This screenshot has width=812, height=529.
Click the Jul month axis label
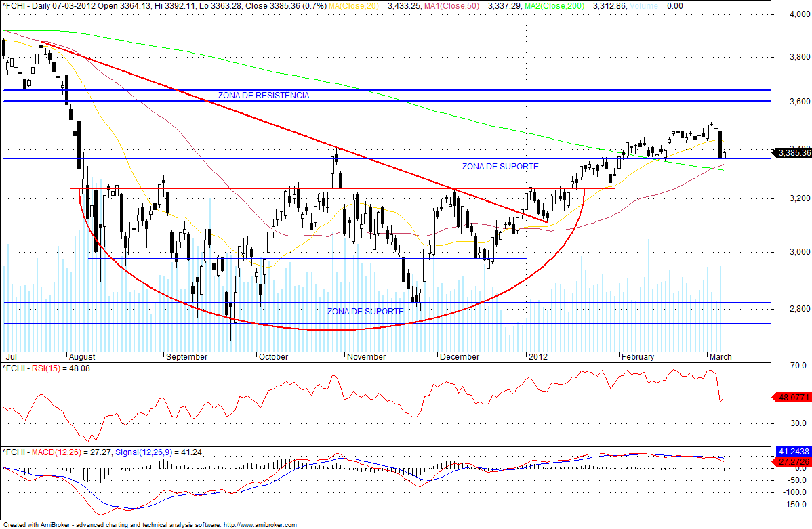[11, 357]
